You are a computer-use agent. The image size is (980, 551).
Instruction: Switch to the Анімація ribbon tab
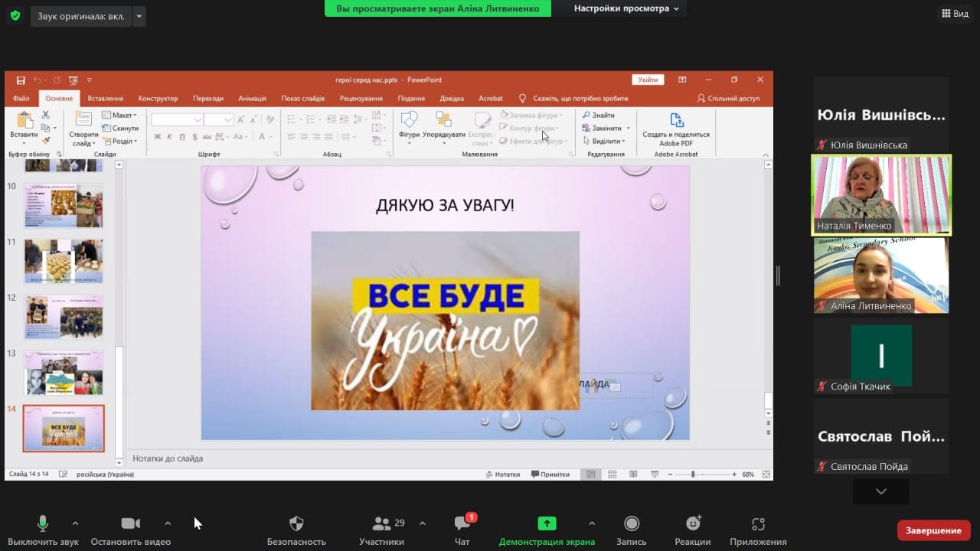(252, 99)
